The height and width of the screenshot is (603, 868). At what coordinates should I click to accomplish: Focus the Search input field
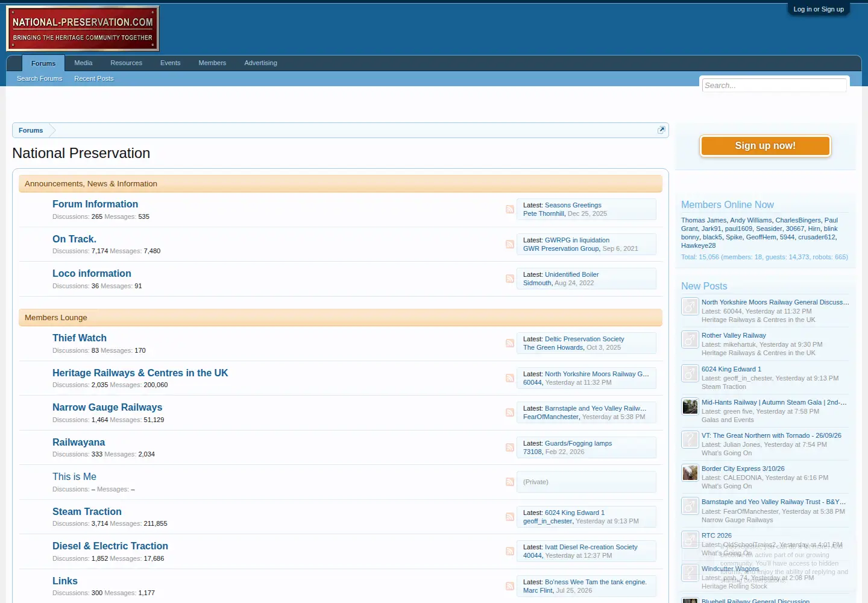click(x=775, y=86)
